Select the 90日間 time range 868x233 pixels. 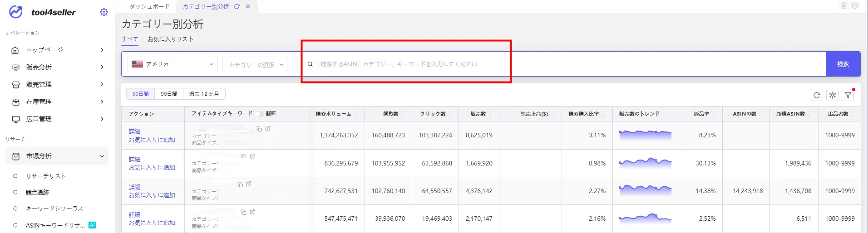coord(169,94)
